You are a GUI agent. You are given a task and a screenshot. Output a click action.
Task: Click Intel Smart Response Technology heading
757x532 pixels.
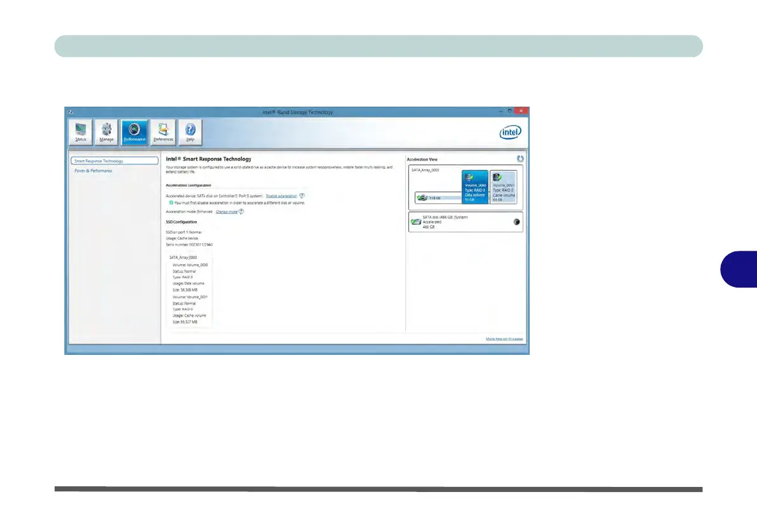pos(208,159)
